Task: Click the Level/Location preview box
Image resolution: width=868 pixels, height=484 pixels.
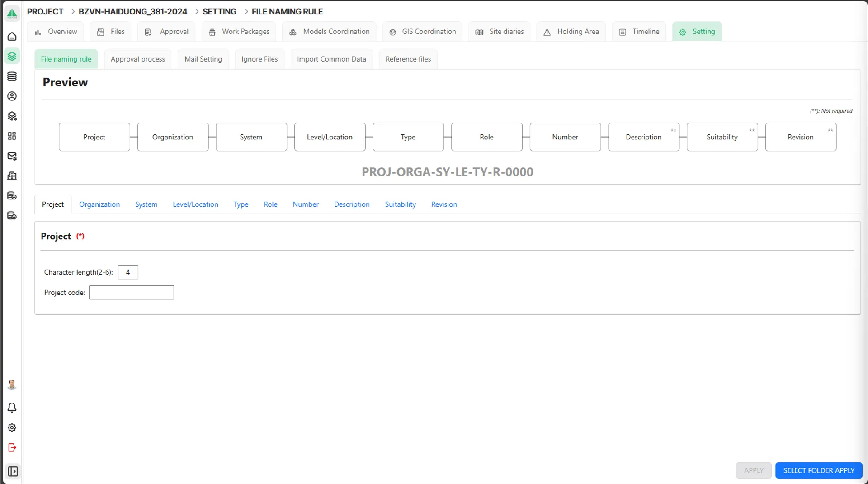Action: (330, 137)
